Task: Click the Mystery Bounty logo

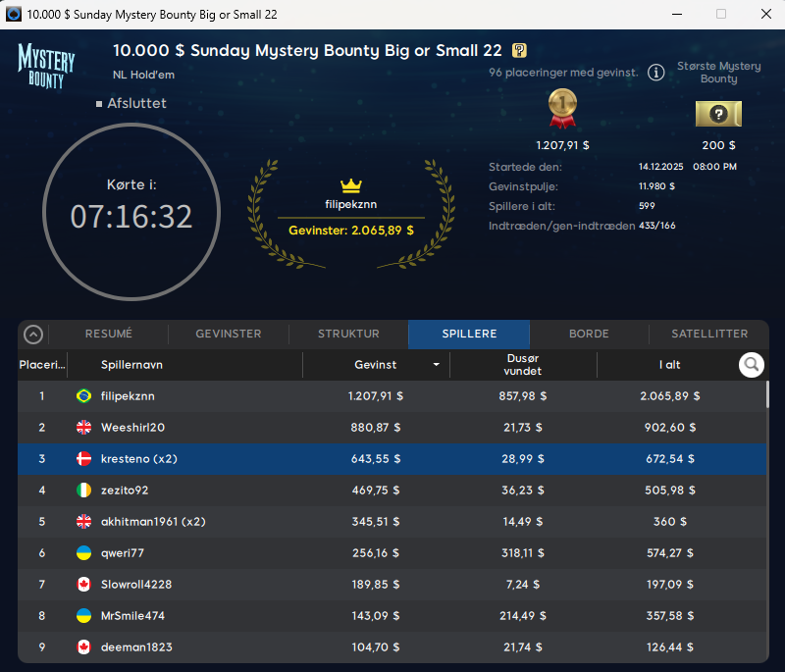Action: point(46,65)
